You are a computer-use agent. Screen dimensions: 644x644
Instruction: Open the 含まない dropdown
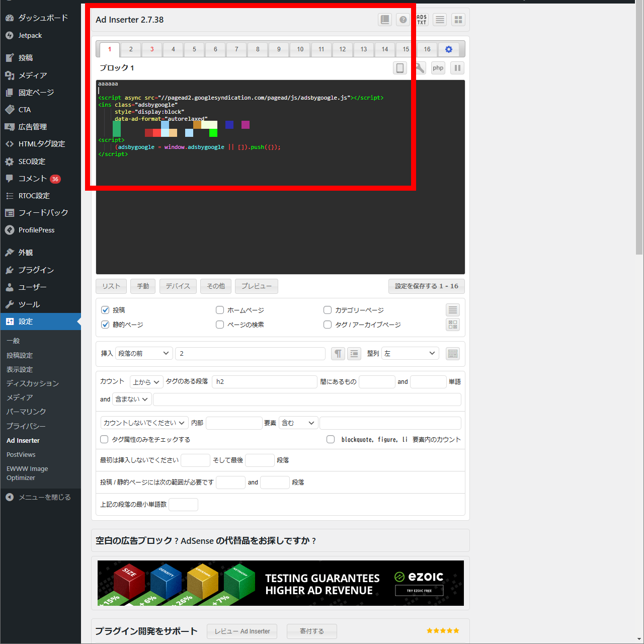[132, 399]
